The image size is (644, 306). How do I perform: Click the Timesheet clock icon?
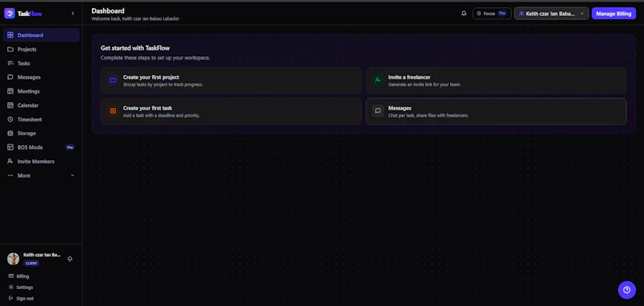(10, 119)
